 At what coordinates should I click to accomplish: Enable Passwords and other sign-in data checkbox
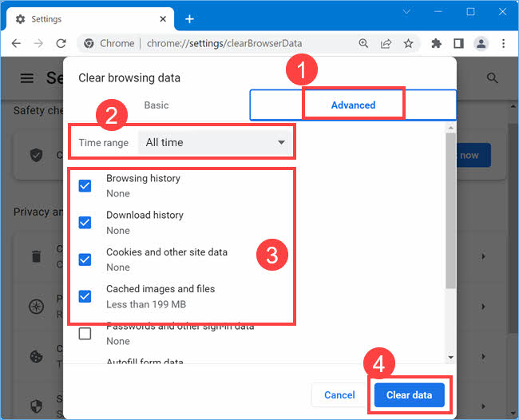(x=85, y=333)
